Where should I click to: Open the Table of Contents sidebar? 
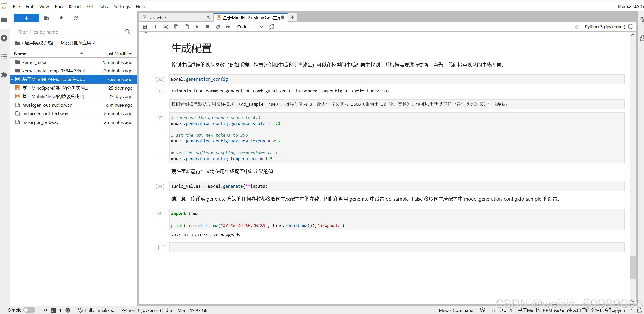coord(4,56)
